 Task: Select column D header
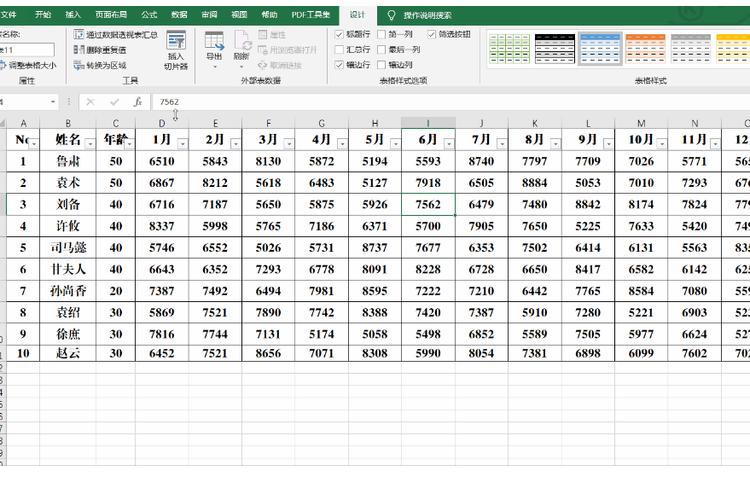coord(162,123)
